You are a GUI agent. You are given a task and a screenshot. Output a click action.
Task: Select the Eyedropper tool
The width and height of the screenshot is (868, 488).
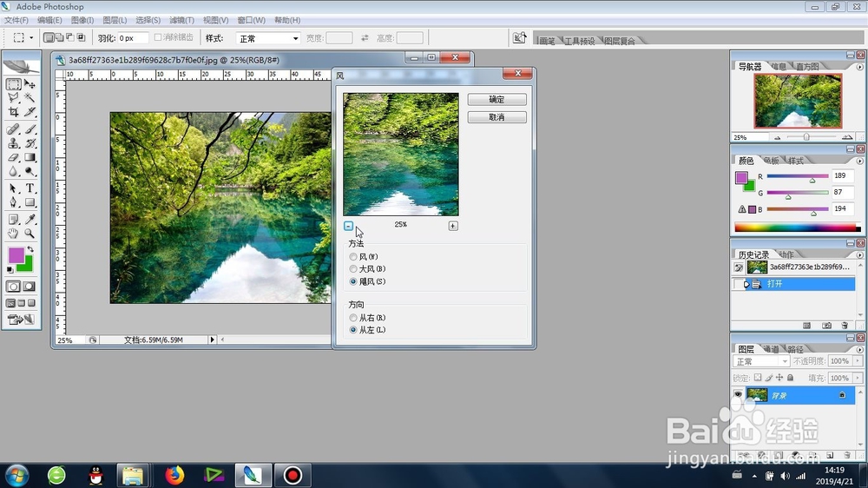coord(30,220)
